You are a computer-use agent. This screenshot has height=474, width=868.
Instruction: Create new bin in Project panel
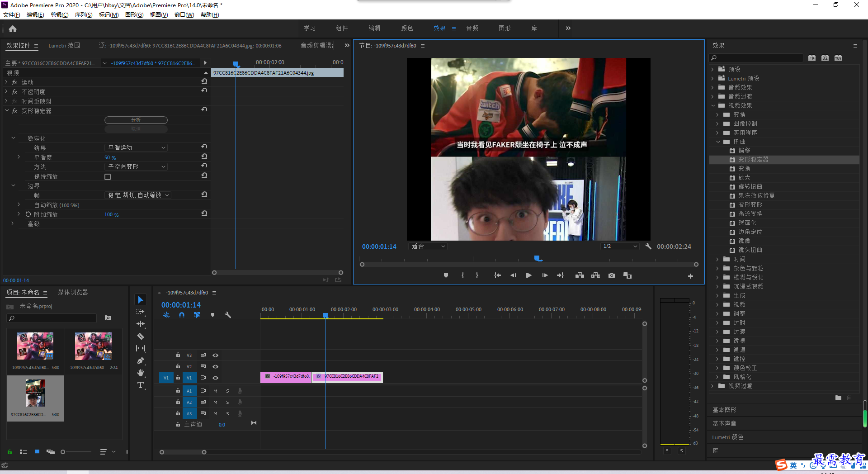108,318
